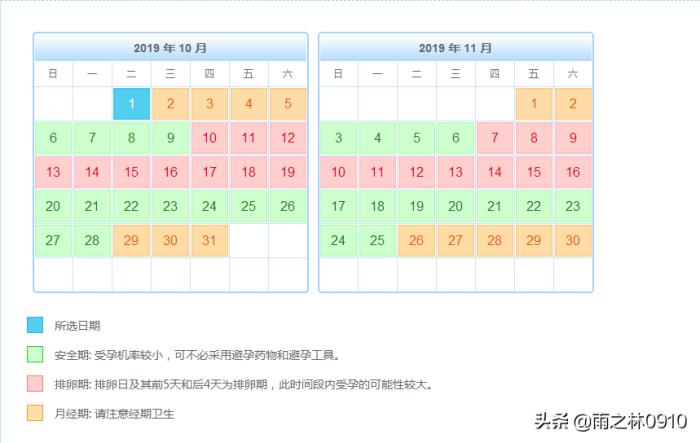Select November 30 menstrual day cell
Image resolution: width=700 pixels, height=443 pixels.
[x=573, y=240]
